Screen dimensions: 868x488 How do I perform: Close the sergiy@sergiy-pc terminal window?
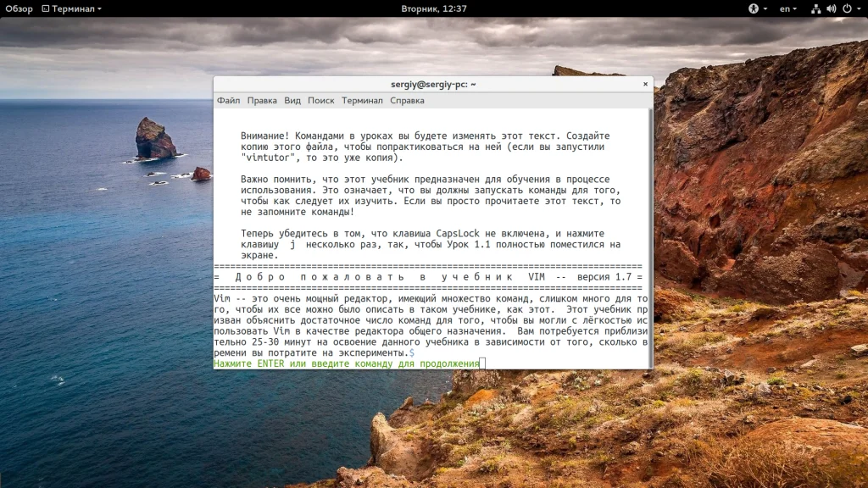coord(646,85)
